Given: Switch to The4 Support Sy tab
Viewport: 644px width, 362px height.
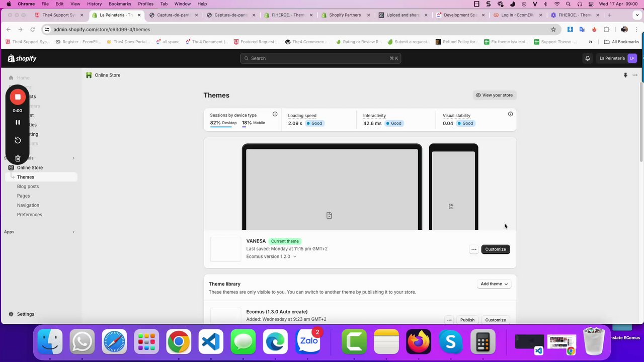Looking at the screenshot, I should pyautogui.click(x=58, y=15).
